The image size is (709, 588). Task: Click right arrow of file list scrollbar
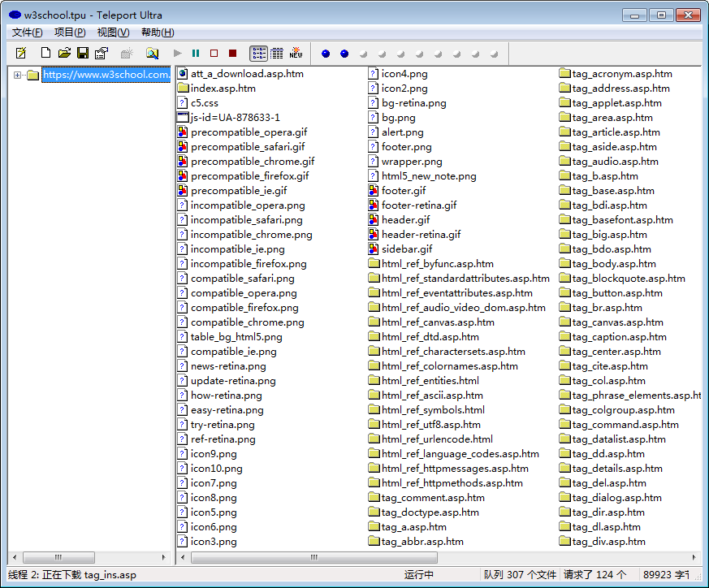[694, 557]
